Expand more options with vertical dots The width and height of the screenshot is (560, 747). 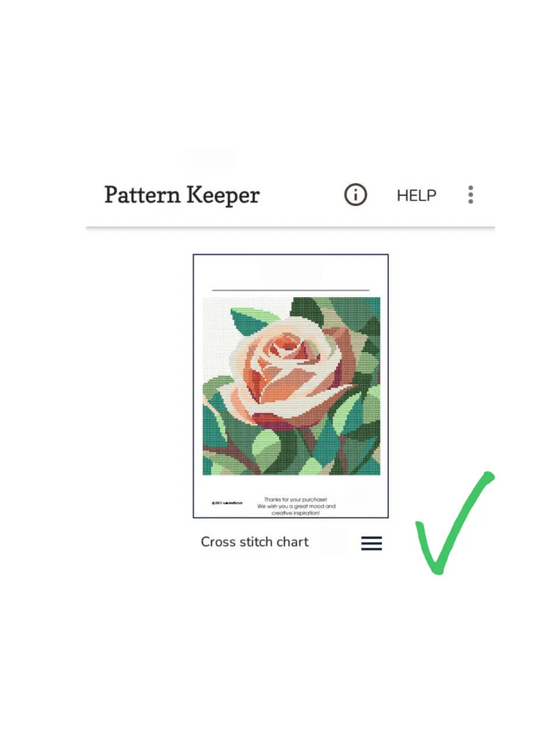tap(471, 195)
